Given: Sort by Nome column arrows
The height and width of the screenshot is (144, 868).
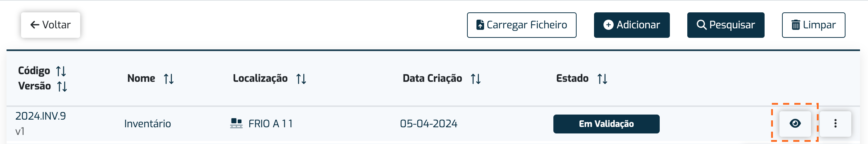Looking at the screenshot, I should click(169, 79).
